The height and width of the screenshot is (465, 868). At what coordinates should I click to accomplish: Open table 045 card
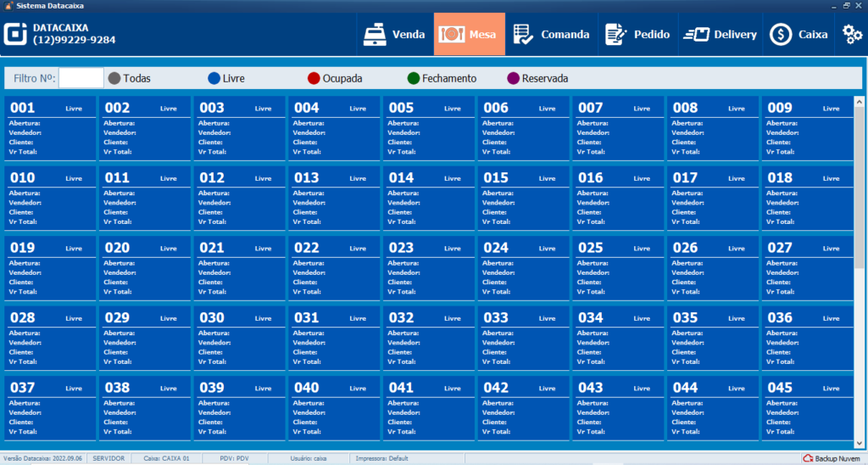pos(808,406)
